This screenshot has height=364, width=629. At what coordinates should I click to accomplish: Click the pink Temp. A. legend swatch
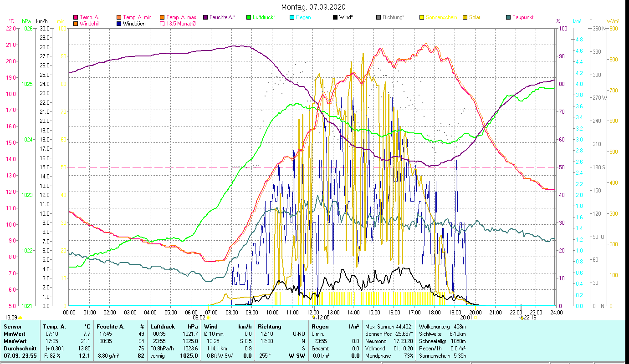(x=76, y=17)
